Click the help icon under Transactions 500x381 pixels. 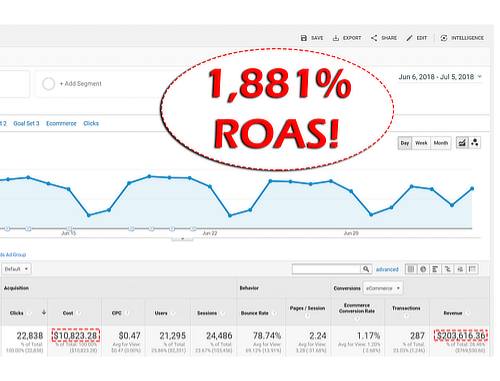[406, 315]
